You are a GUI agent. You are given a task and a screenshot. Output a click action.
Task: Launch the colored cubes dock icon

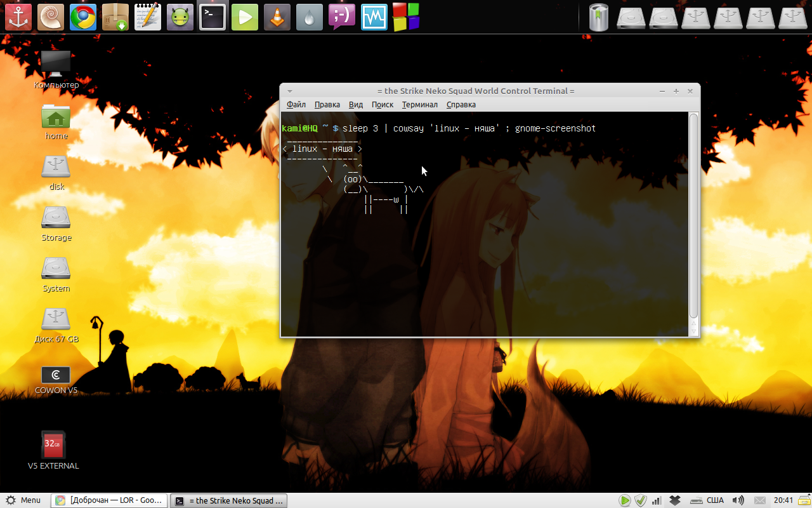point(406,17)
